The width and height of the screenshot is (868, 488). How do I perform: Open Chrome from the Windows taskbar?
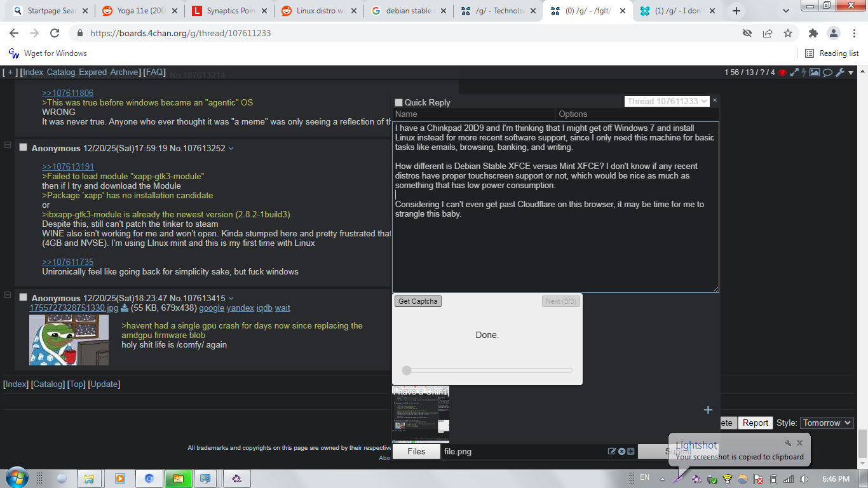coord(149,478)
